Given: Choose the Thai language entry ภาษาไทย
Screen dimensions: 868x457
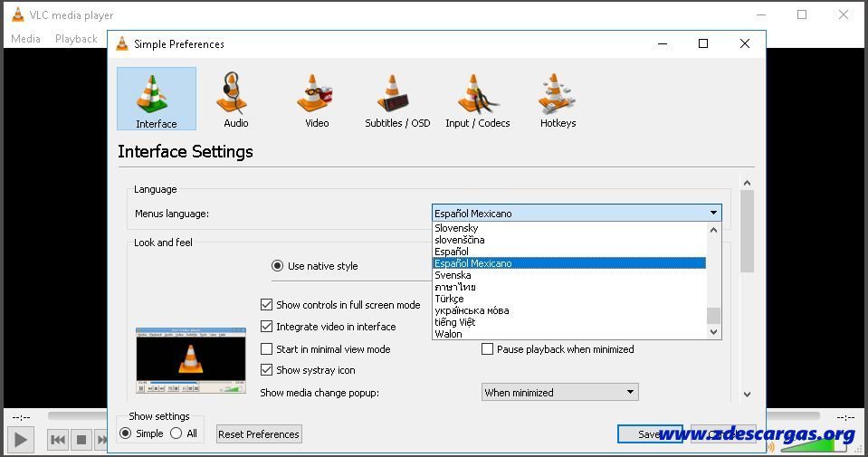Looking at the screenshot, I should tap(569, 287).
